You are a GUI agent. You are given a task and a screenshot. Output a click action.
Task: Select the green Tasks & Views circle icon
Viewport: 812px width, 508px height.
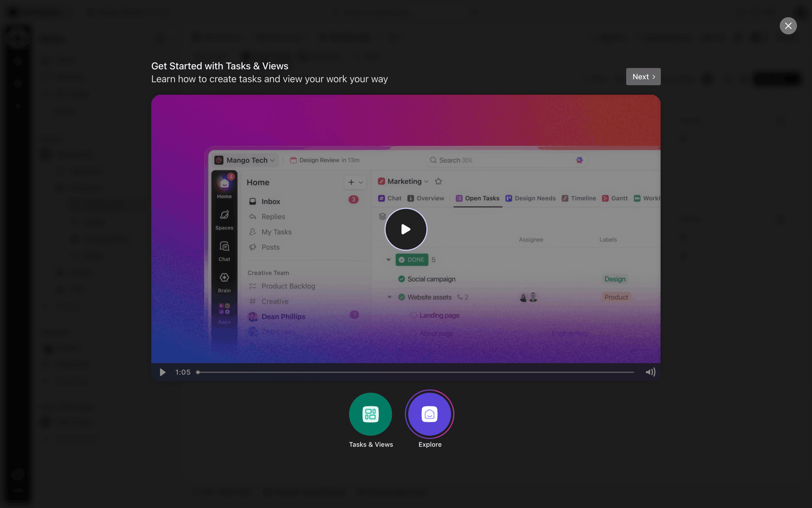pos(370,414)
